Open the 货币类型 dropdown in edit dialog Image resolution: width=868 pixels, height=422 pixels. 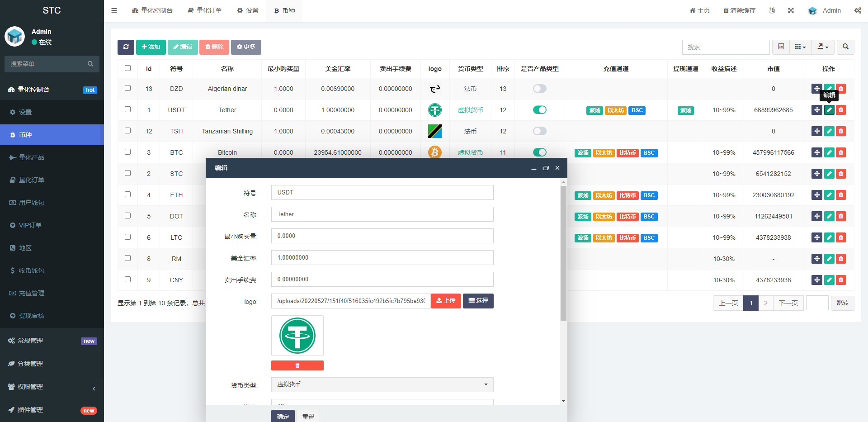(382, 384)
